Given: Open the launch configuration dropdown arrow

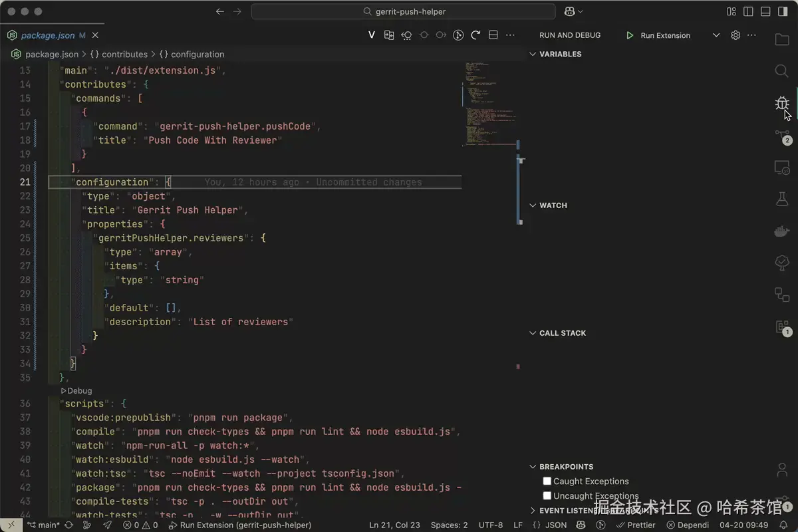Looking at the screenshot, I should click(716, 35).
